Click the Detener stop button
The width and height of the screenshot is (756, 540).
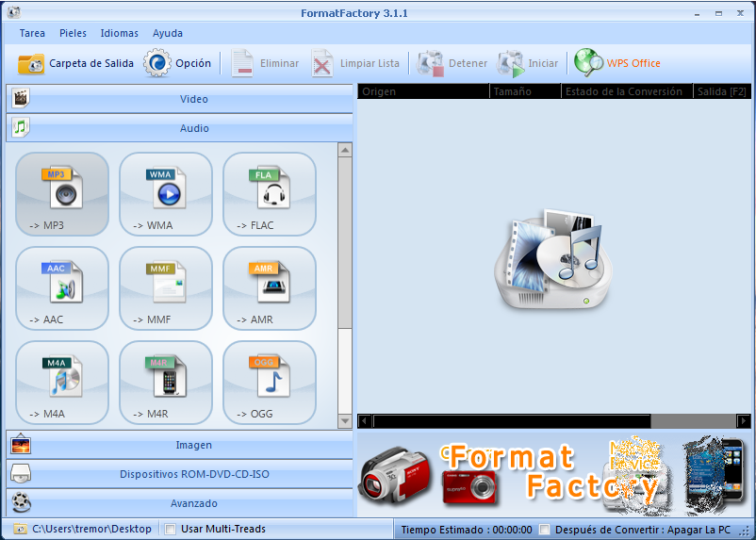(452, 63)
